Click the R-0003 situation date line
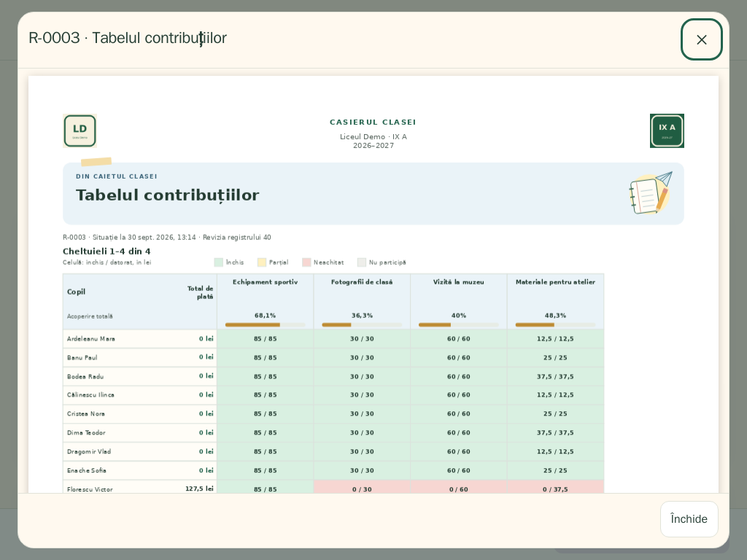 coord(167,237)
